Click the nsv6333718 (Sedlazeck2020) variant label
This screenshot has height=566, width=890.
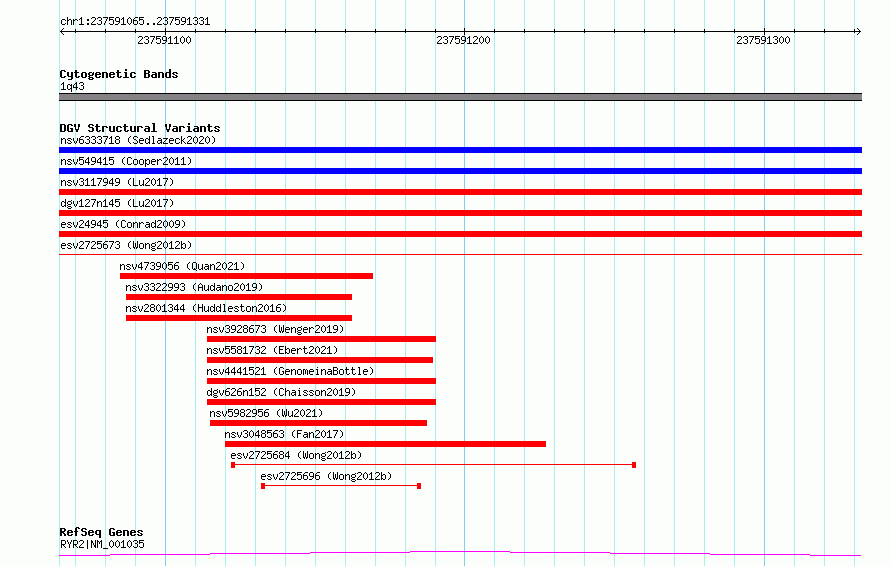click(138, 140)
